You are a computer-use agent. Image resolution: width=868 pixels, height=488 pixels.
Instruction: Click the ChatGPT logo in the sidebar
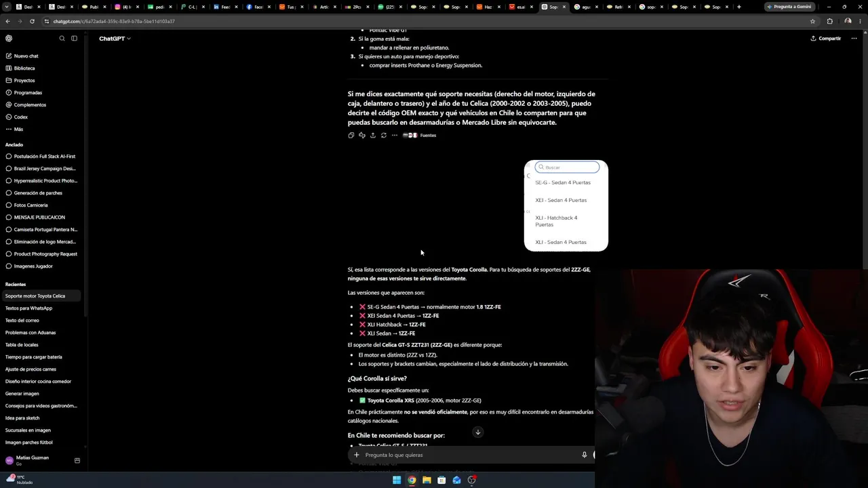coord(9,39)
